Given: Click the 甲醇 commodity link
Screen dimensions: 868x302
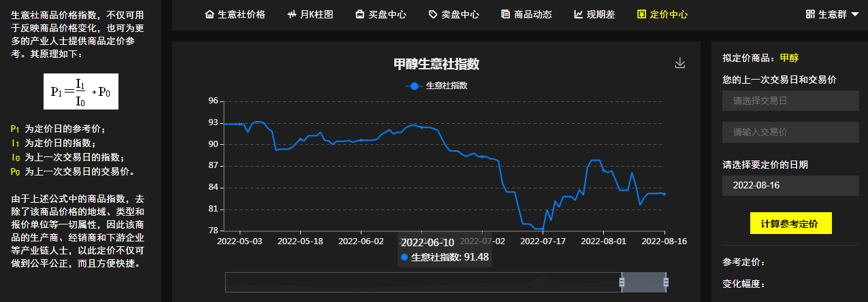Looking at the screenshot, I should click(789, 58).
